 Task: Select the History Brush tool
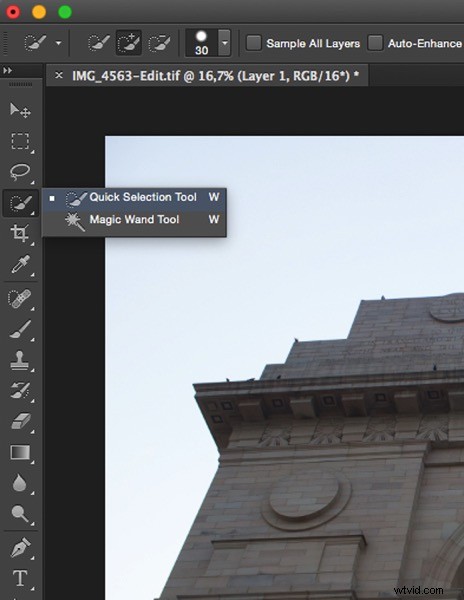(x=20, y=391)
